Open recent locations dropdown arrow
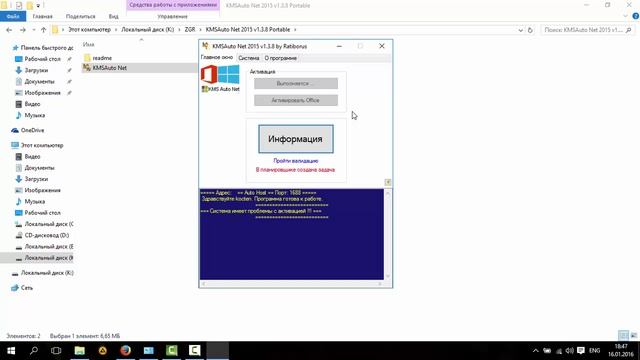640x360 pixels. 33,30
